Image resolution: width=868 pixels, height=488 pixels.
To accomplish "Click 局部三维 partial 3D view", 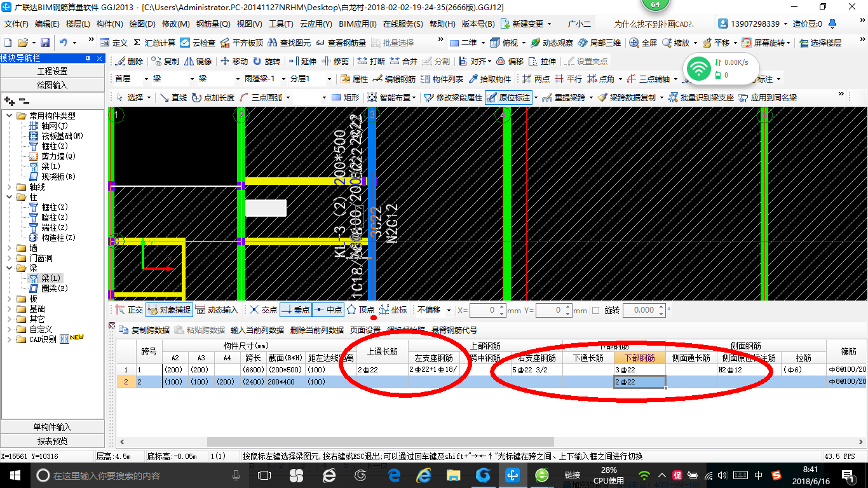I will [x=599, y=43].
